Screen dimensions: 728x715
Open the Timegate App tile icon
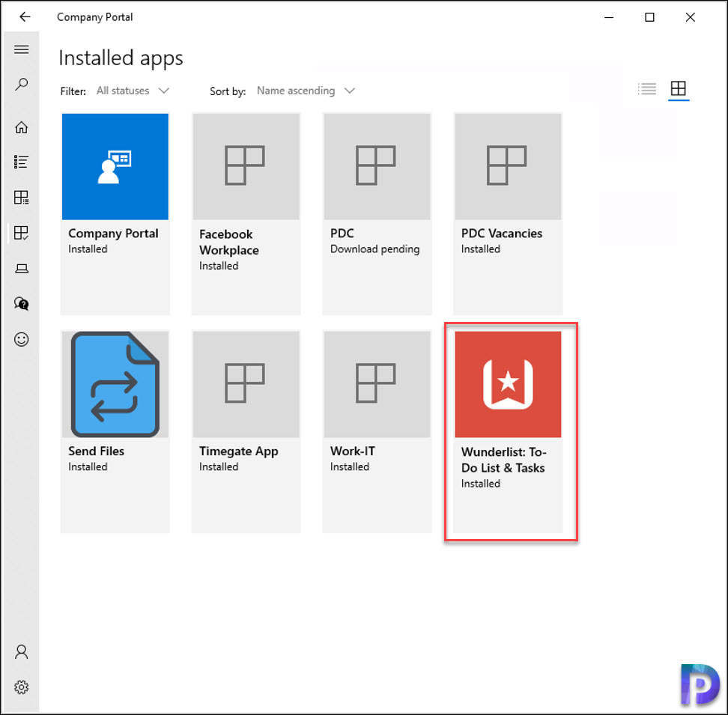coord(246,384)
